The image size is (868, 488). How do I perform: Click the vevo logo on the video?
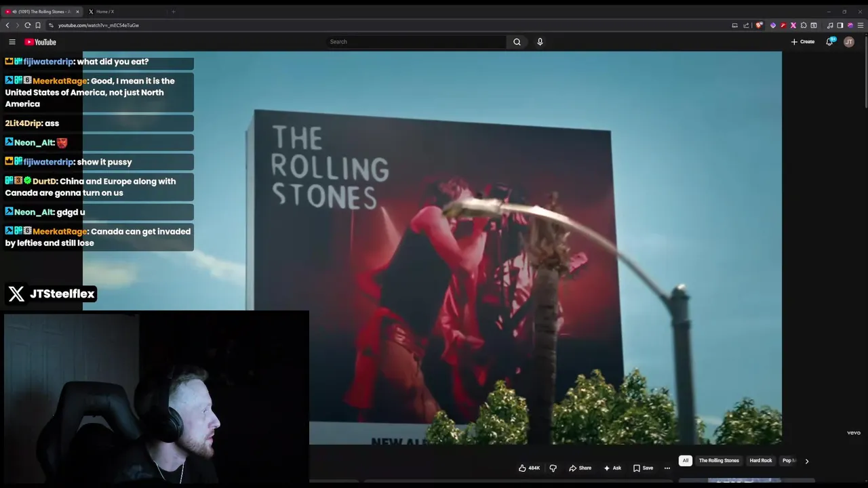click(x=853, y=432)
